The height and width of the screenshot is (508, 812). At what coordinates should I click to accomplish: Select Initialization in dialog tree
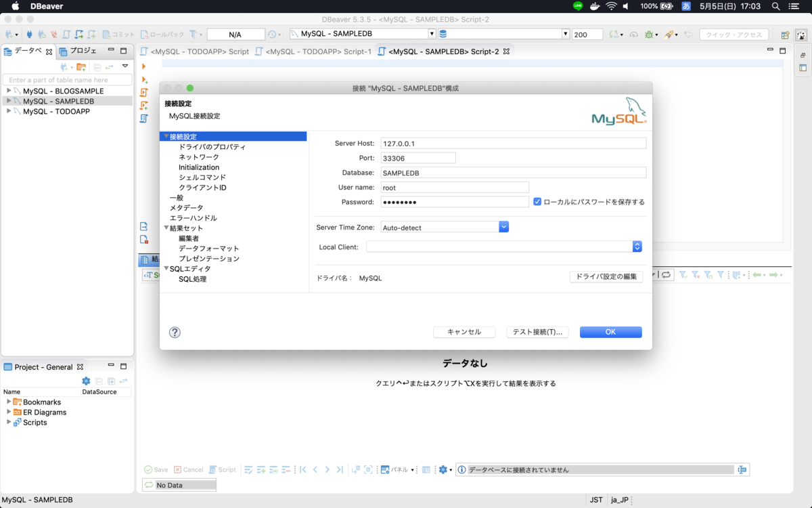point(199,167)
